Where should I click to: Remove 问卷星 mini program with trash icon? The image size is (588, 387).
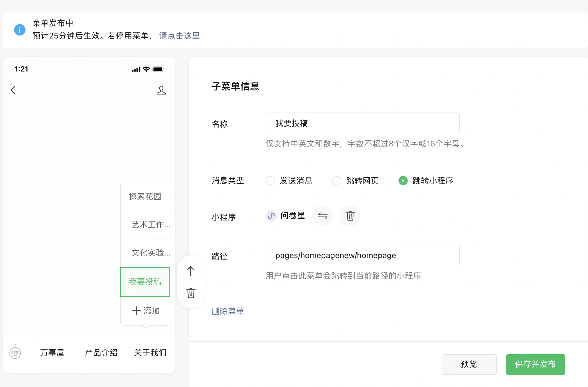click(350, 216)
